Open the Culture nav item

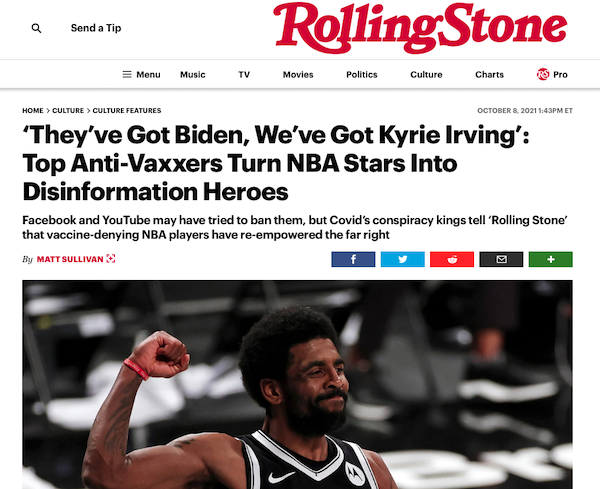click(x=426, y=75)
